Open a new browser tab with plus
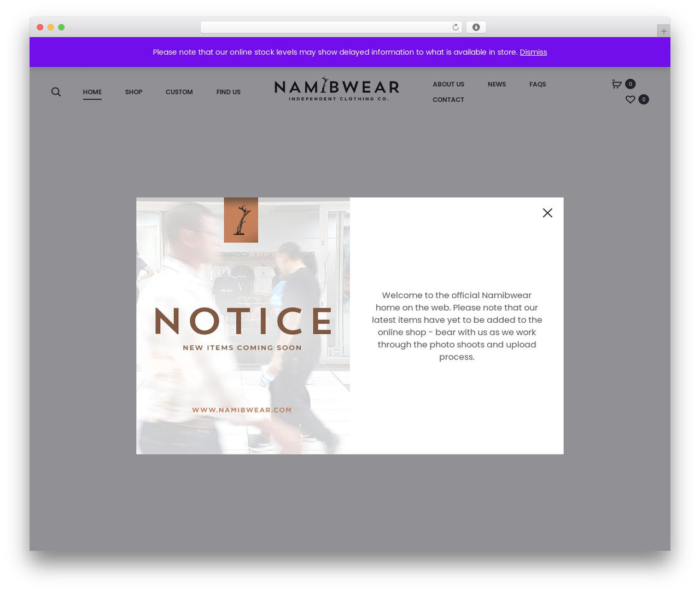The width and height of the screenshot is (700, 593). pyautogui.click(x=663, y=31)
